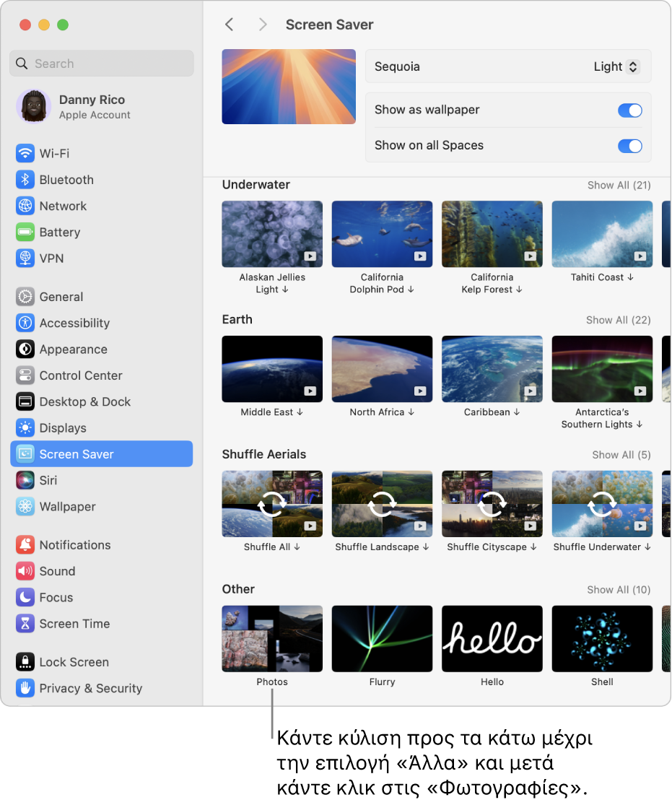Click the Desktop & Dock icon

click(25, 401)
